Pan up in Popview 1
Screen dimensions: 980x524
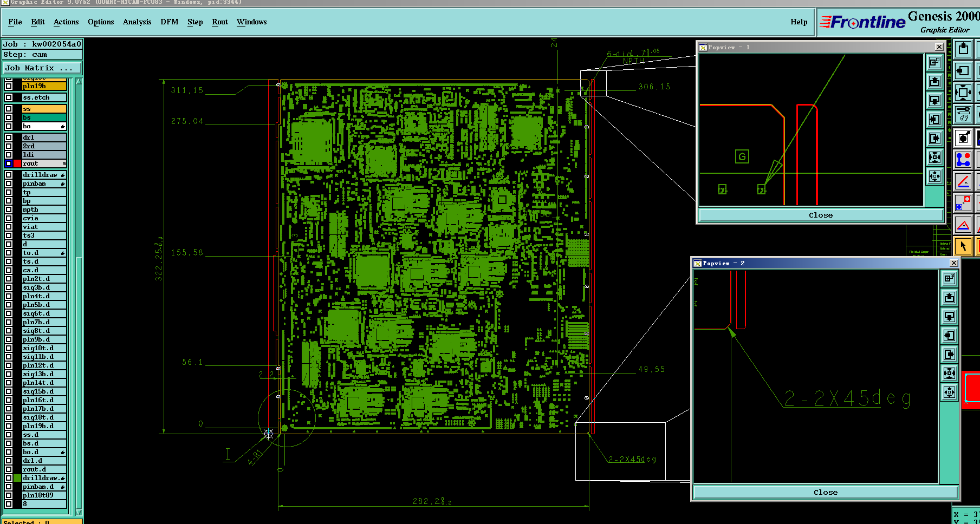click(x=934, y=81)
